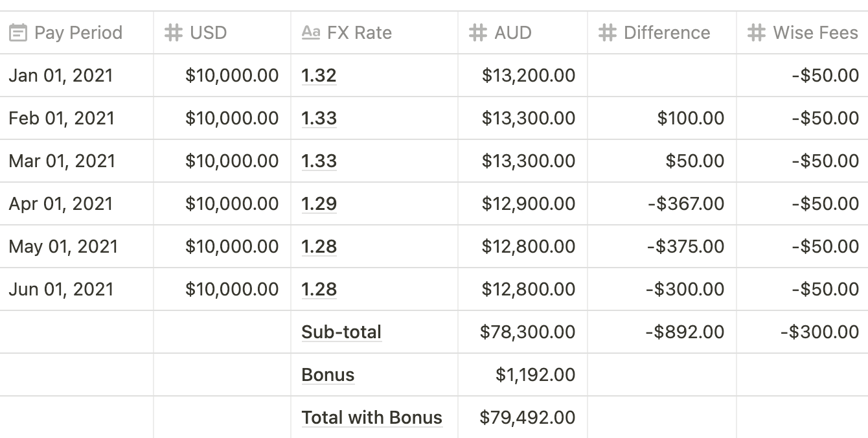The image size is (868, 438).
Task: Open the FX Rate column options
Action: coord(360,33)
